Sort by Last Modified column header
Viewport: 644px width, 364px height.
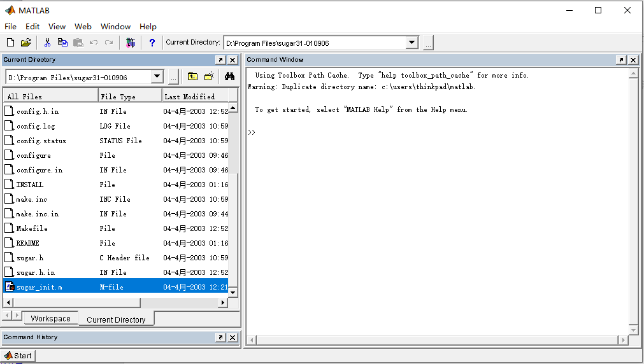tap(195, 97)
